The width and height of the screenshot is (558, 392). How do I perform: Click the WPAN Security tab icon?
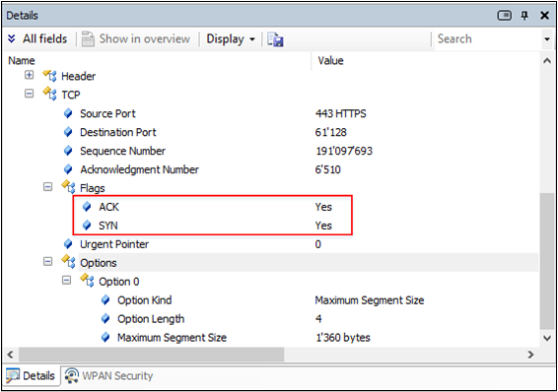pyautogui.click(x=72, y=375)
